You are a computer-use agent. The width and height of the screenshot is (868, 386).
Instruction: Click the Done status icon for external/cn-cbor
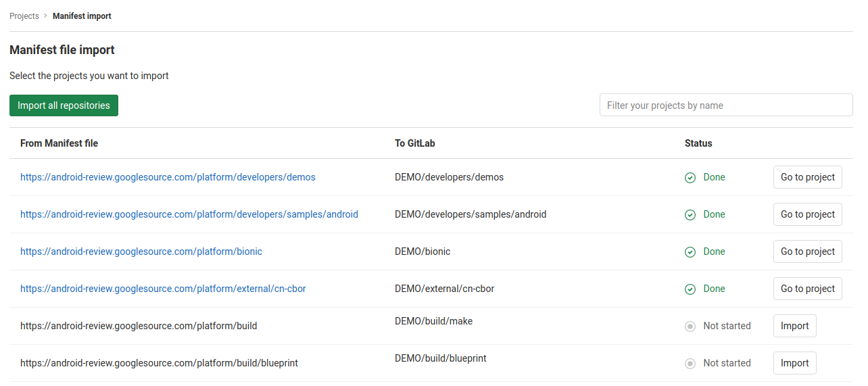tap(690, 289)
